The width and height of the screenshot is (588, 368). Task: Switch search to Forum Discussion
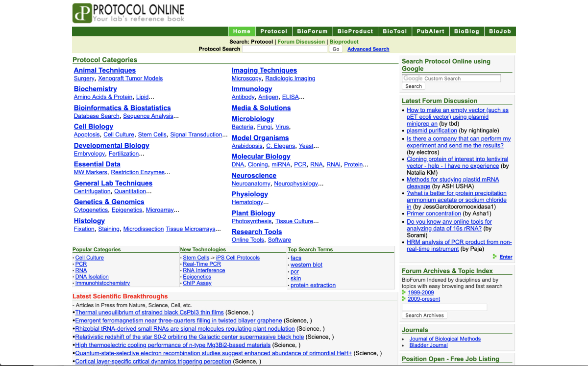(x=301, y=42)
